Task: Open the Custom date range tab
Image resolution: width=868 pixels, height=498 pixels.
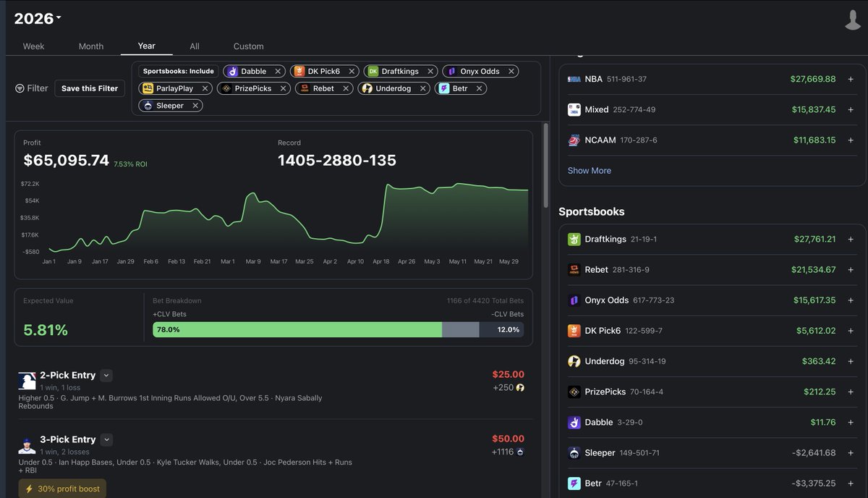Action: [x=248, y=46]
